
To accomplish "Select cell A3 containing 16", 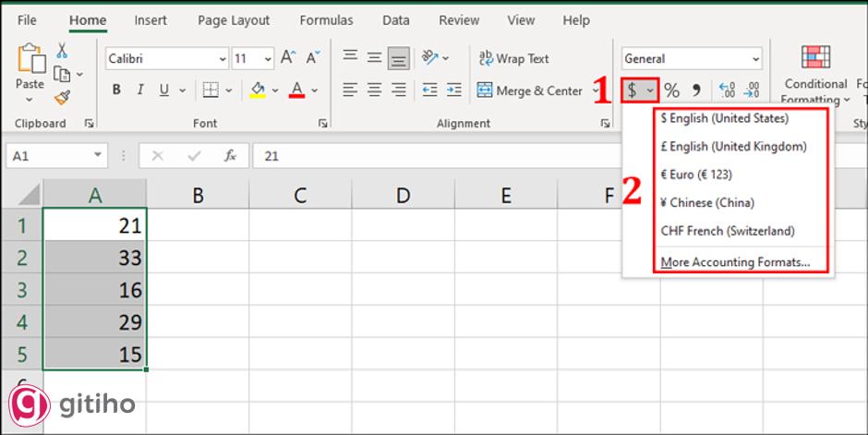I will tap(94, 290).
